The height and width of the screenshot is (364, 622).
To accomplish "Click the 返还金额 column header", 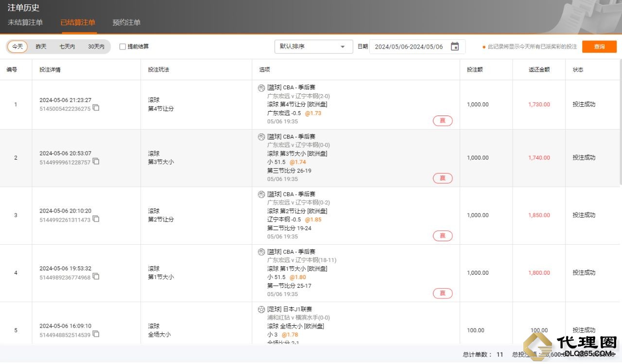I will pyautogui.click(x=539, y=70).
